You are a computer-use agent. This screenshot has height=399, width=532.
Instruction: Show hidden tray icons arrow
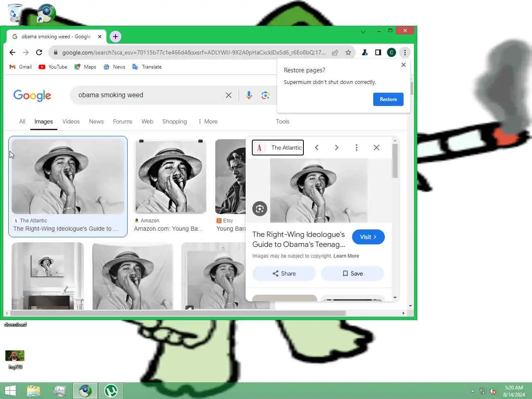click(x=473, y=391)
